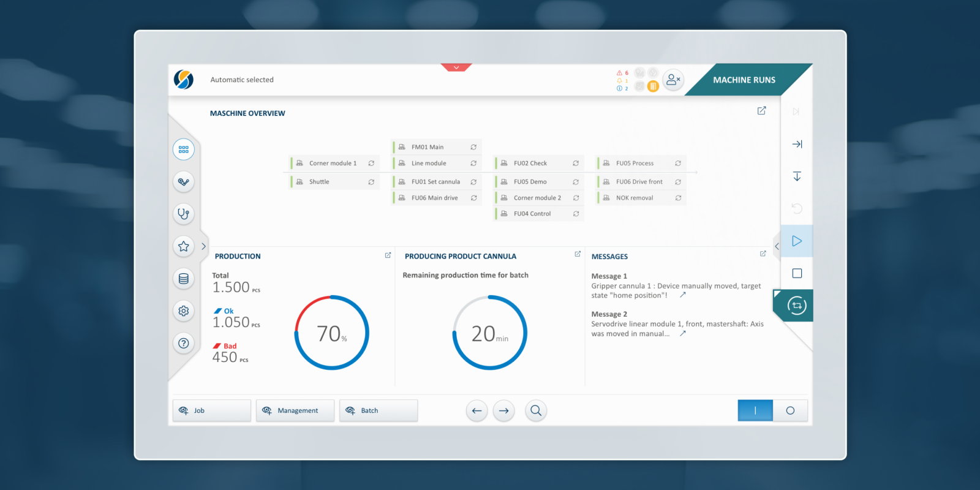Image resolution: width=980 pixels, height=490 pixels.
Task: Click the user logout icon in header
Action: click(x=673, y=80)
